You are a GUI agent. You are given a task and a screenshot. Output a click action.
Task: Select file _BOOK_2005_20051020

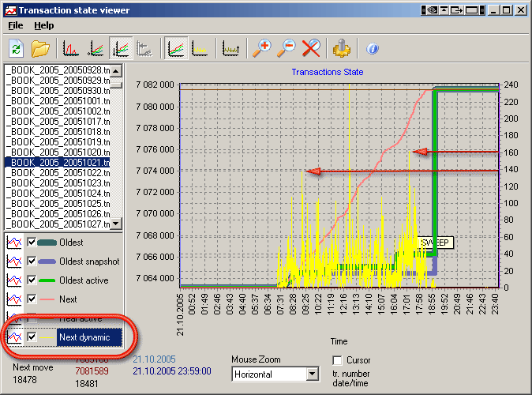[58, 152]
